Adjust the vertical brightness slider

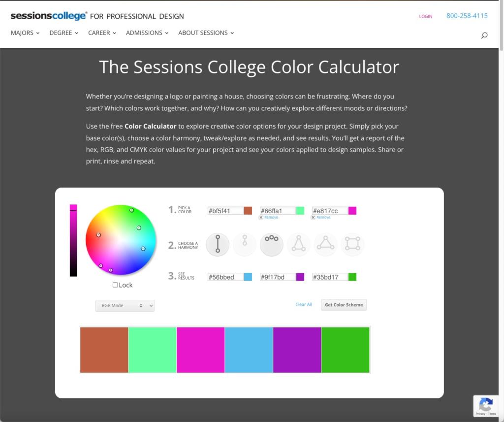click(74, 239)
